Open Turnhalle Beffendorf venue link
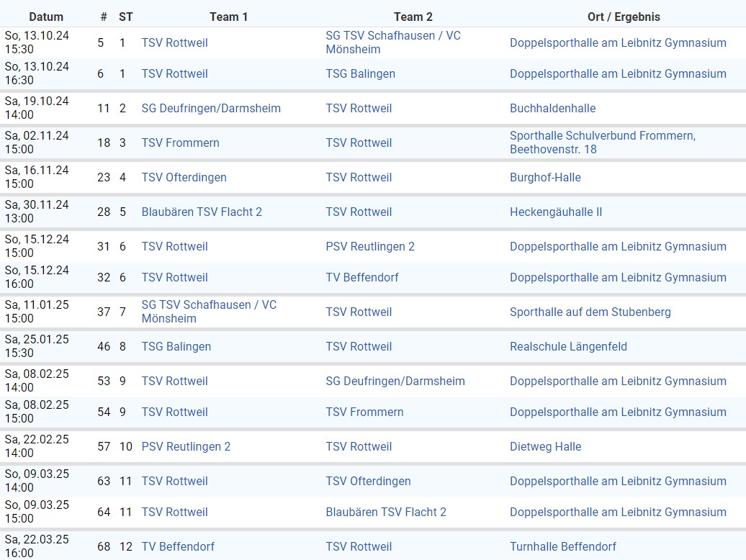 [x=563, y=547]
